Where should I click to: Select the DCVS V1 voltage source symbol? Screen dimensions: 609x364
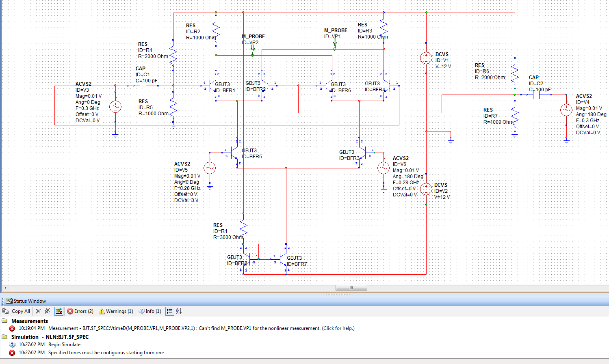[426, 58]
